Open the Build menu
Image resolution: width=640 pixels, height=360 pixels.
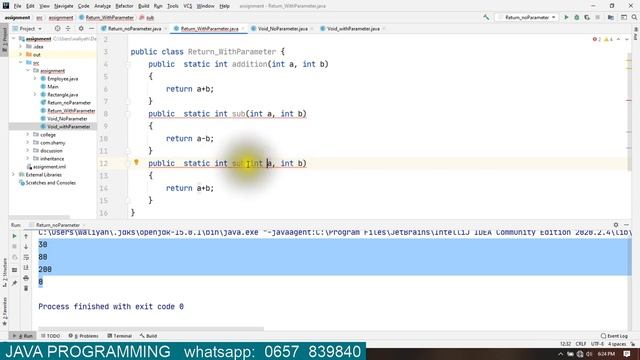[144, 6]
